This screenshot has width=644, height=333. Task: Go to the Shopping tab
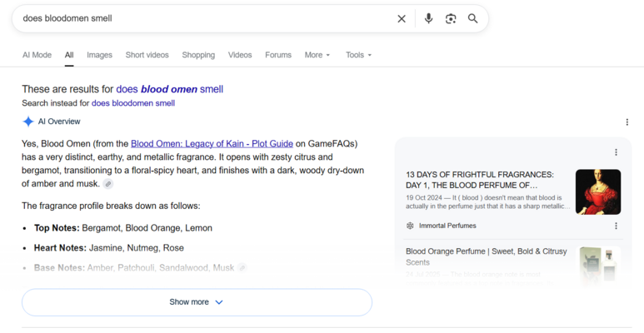point(198,55)
